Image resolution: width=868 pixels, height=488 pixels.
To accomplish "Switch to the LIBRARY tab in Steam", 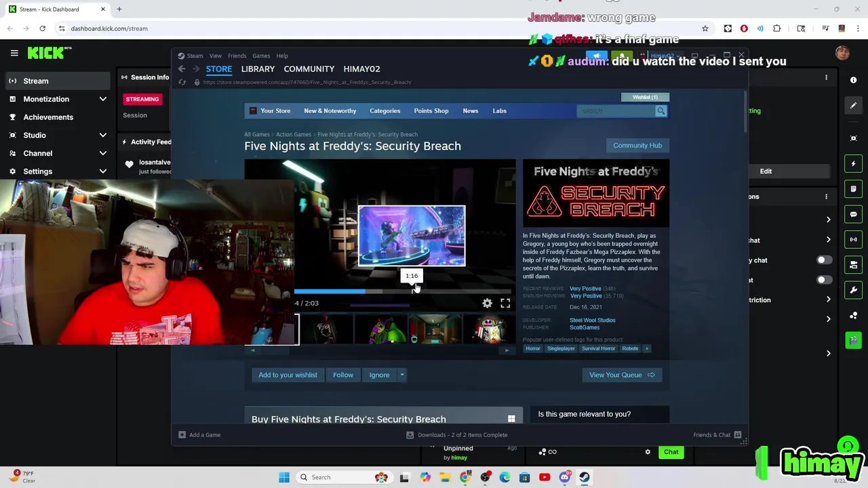I will (x=258, y=69).
